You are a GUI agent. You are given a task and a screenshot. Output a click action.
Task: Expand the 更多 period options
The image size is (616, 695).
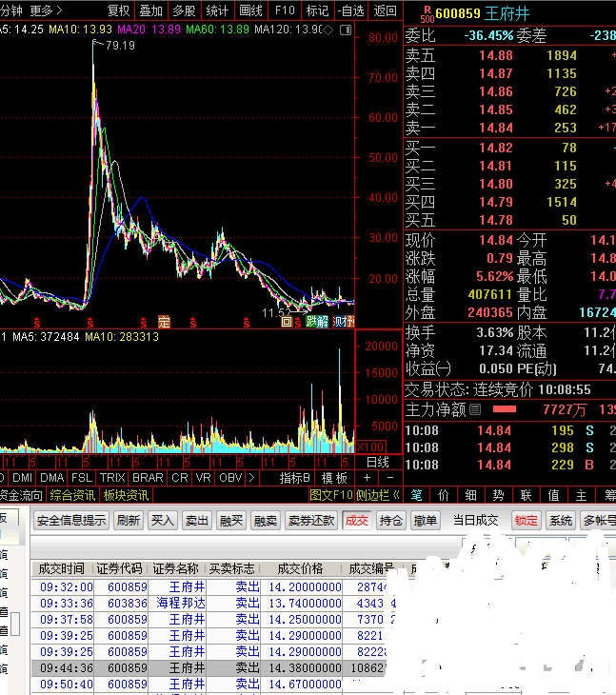tap(46, 10)
